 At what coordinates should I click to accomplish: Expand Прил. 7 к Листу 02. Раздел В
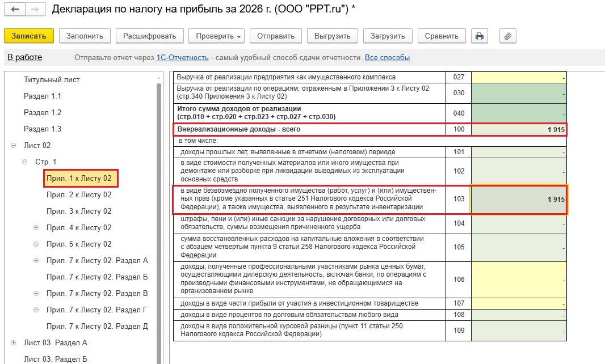[x=36, y=294]
